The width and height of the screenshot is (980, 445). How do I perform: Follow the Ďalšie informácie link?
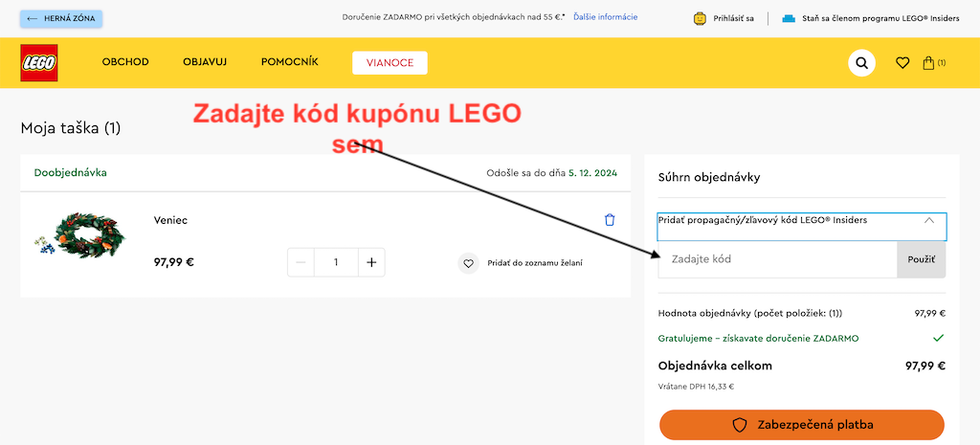click(x=606, y=17)
